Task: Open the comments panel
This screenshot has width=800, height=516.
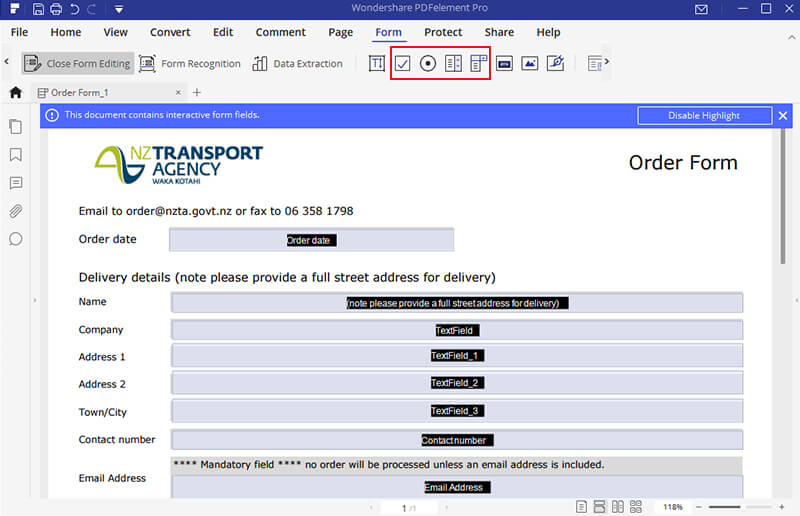Action: coord(16,183)
